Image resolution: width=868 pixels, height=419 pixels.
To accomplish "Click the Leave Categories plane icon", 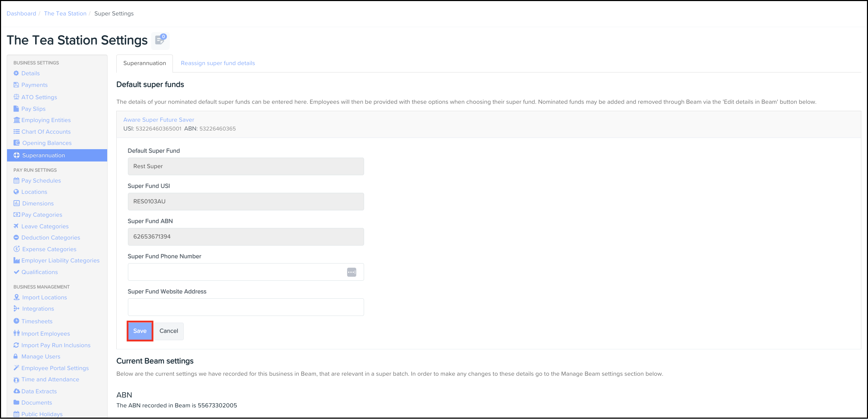I will click(x=16, y=226).
